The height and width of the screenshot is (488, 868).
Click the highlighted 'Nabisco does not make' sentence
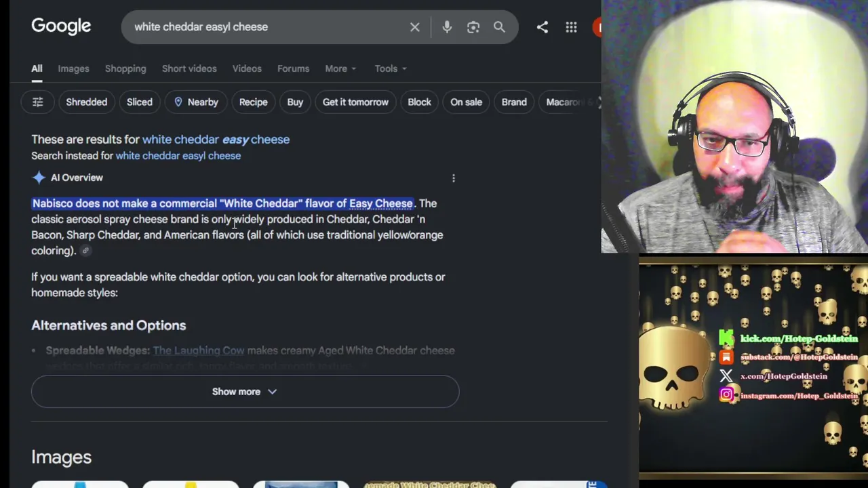[222, 203]
